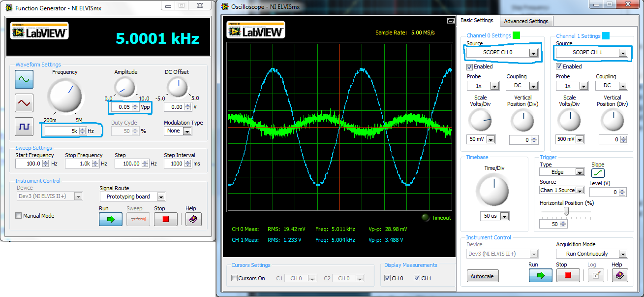
Task: Open the 500 mV scale dropdown
Action: [580, 140]
